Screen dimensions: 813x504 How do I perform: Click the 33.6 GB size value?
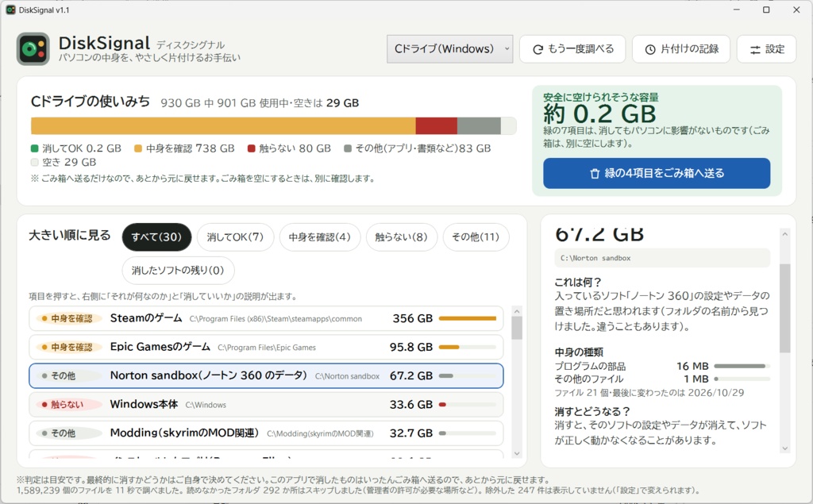click(x=411, y=405)
